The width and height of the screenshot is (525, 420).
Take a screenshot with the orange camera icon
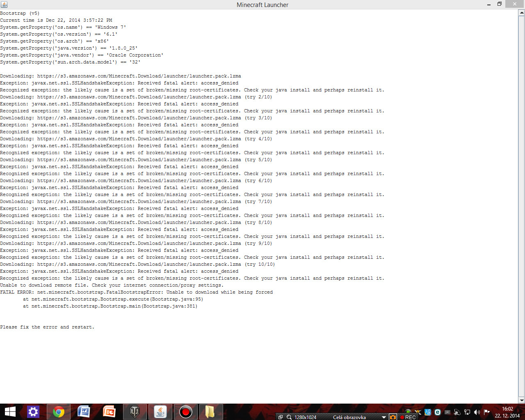pos(393,417)
